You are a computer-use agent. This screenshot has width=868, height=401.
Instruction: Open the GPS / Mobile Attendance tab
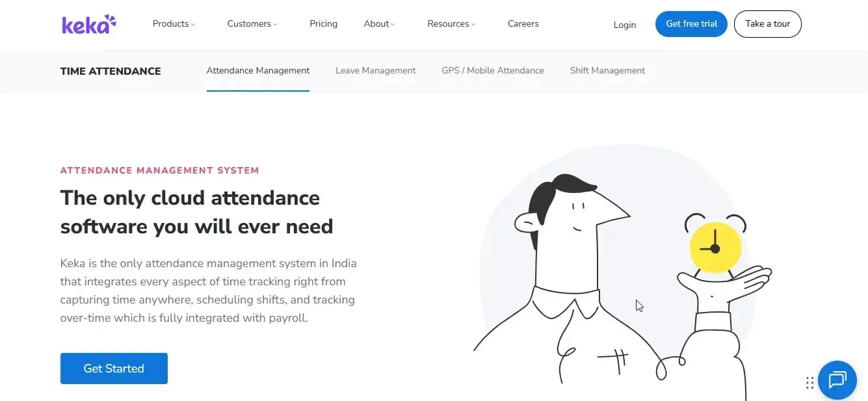[492, 71]
